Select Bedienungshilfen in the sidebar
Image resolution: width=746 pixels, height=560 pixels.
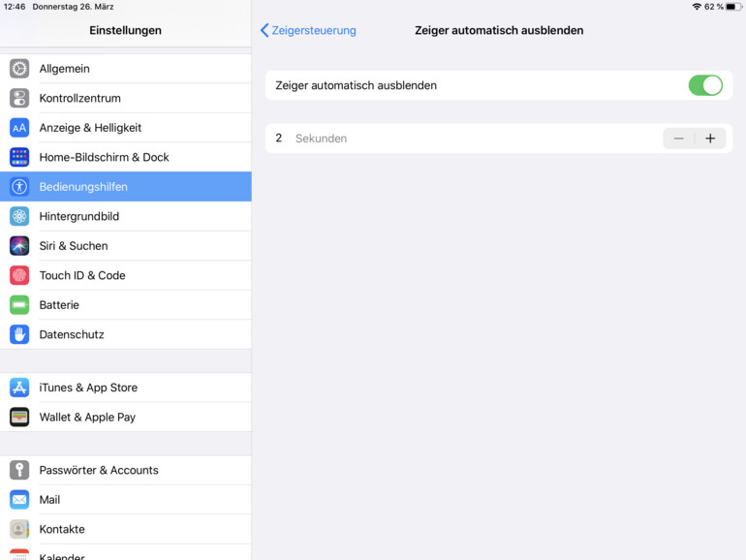click(126, 187)
